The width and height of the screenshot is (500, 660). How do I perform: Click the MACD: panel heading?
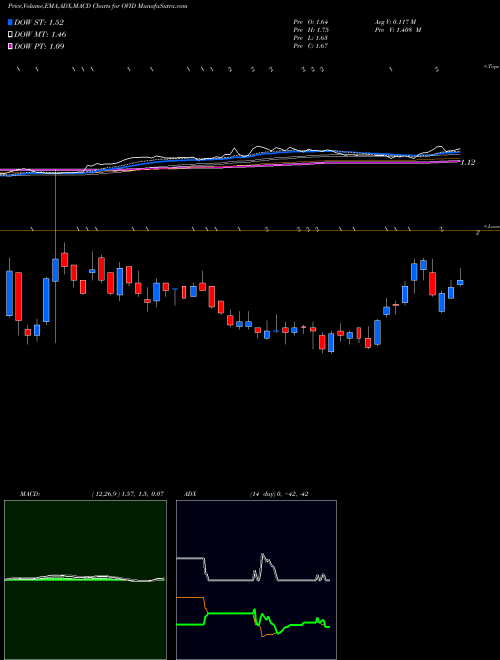pos(30,494)
